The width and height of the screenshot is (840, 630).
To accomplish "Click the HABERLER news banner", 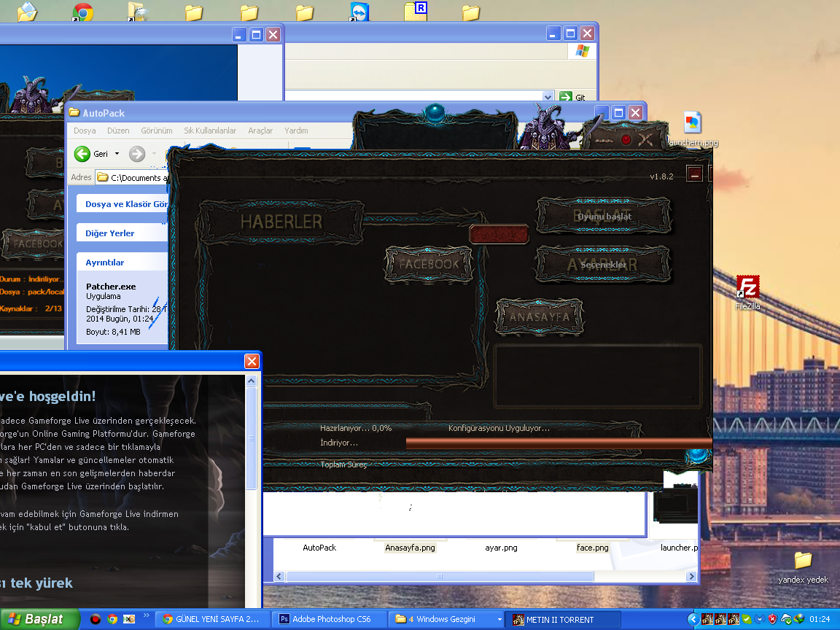I will 281,221.
